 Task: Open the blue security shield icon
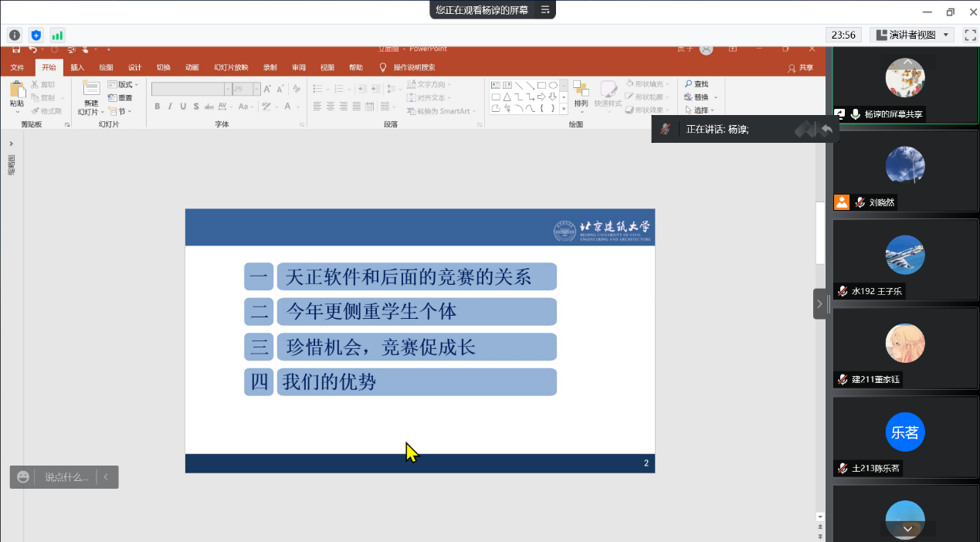click(x=36, y=35)
